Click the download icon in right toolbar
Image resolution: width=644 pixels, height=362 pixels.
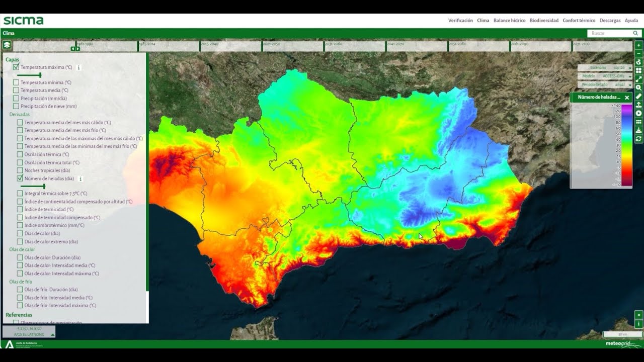click(x=639, y=130)
